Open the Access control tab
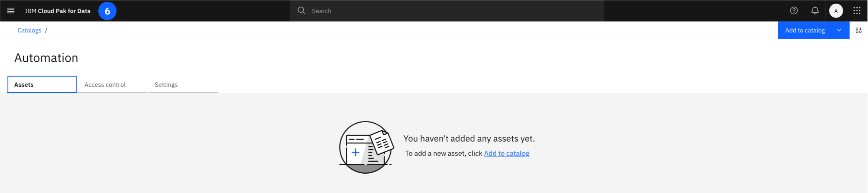This screenshot has width=868, height=193. point(105,85)
